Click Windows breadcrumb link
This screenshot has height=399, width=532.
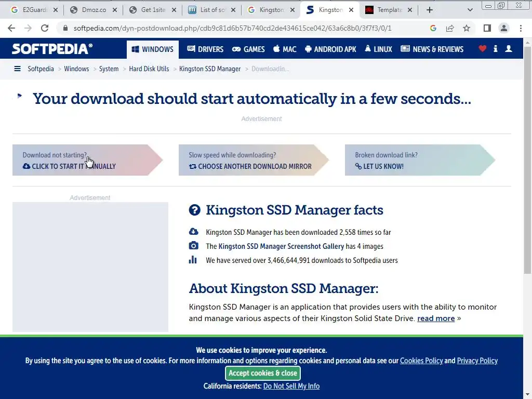(76, 69)
